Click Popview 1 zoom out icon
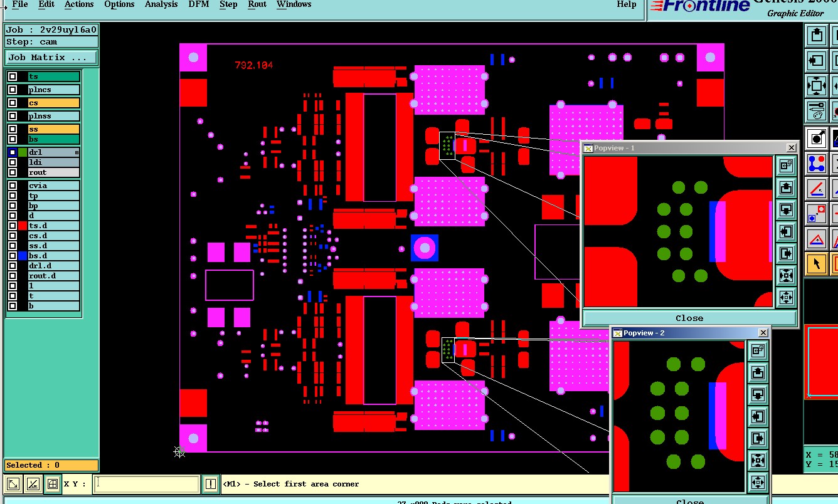 coord(786,297)
